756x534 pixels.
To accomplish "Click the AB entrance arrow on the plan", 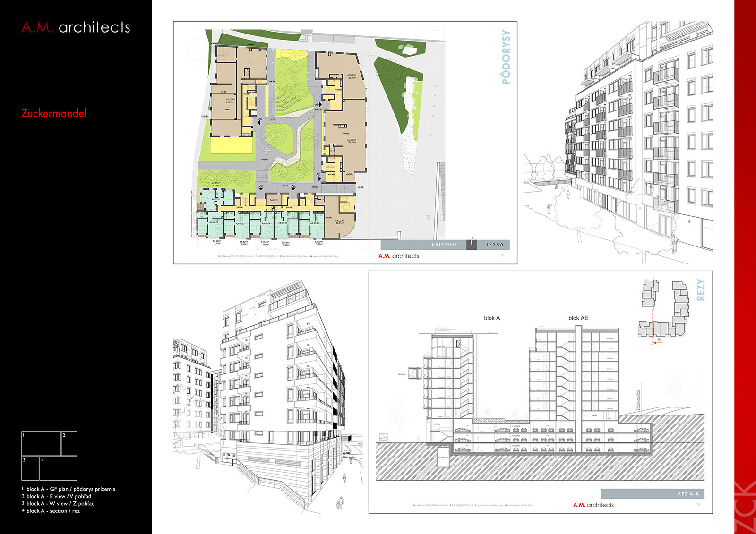I will (293, 188).
